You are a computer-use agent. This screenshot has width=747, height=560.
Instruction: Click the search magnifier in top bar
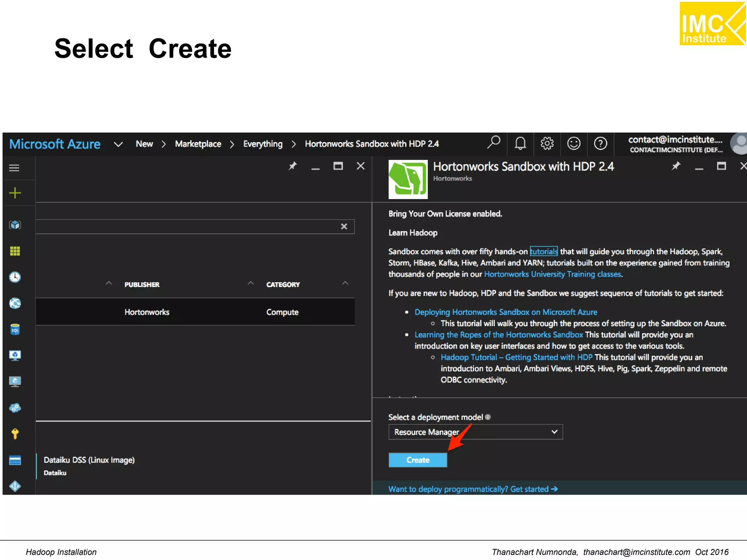(x=494, y=143)
